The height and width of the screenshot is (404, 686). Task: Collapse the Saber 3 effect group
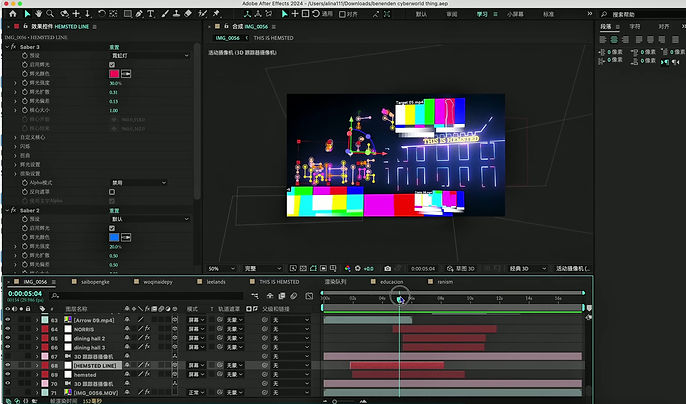tap(9, 46)
